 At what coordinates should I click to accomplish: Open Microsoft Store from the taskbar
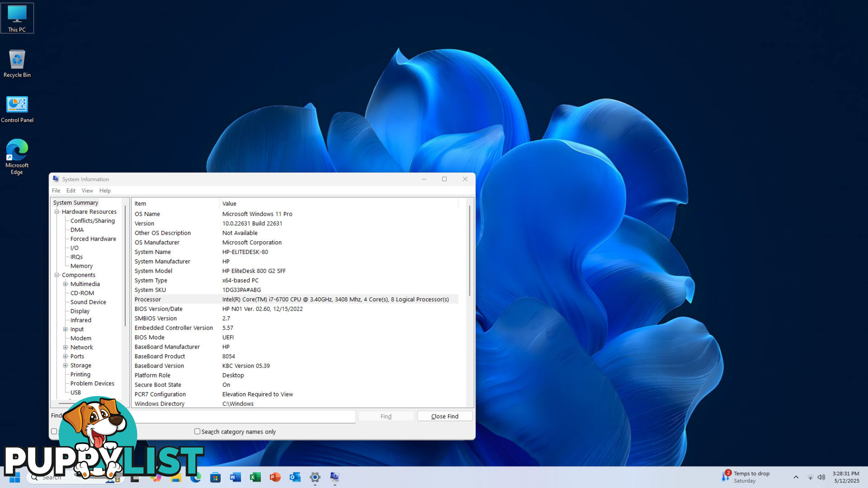tap(215, 477)
